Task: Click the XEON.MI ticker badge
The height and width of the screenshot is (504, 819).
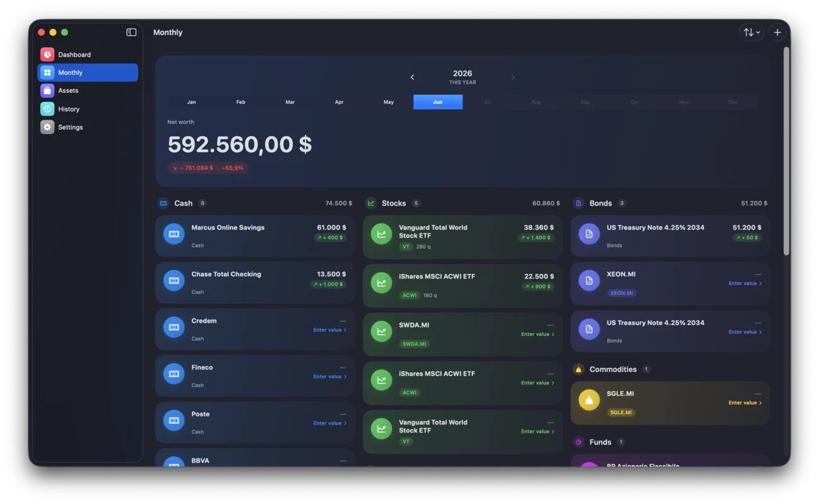Action: pos(621,293)
